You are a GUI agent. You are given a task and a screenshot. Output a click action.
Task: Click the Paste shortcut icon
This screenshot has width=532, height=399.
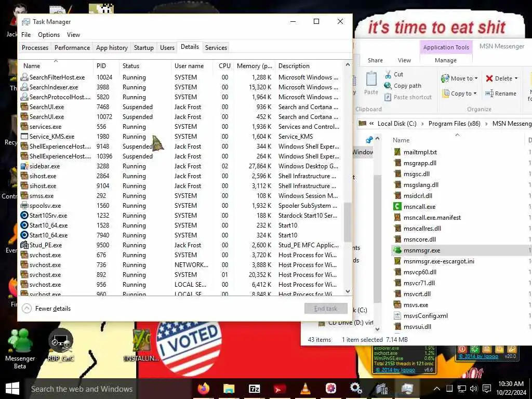click(x=388, y=97)
